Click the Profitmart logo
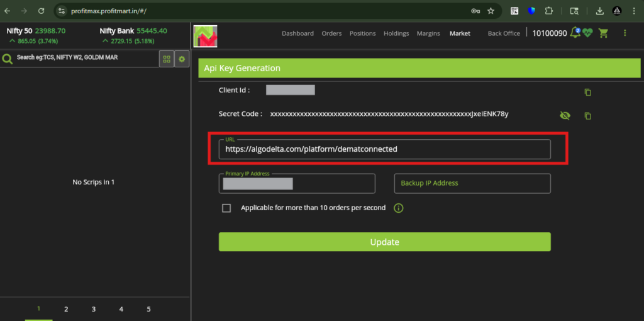Screen dimensions: 644x321 [205, 36]
